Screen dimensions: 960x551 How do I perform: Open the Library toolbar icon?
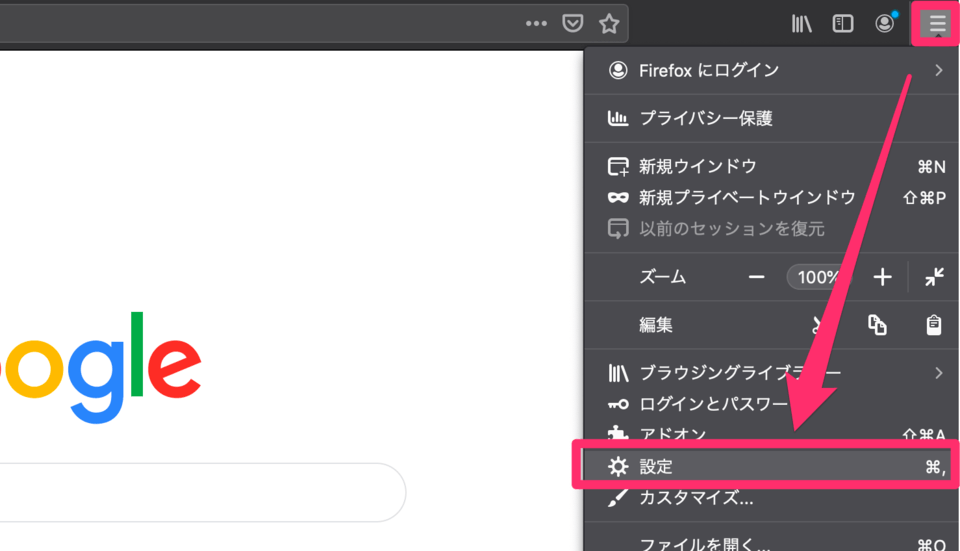[801, 24]
